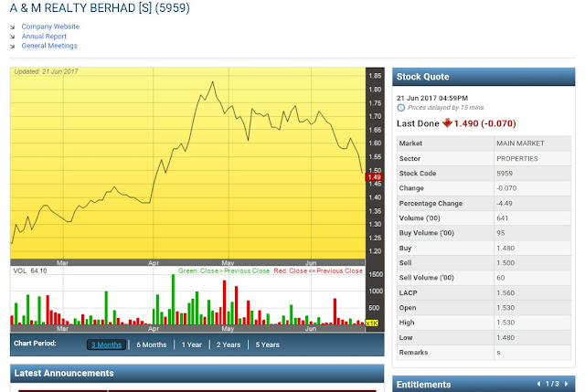Screen dimensions: 585x392
Task: Click the Change value -0.070
Action: point(506,188)
